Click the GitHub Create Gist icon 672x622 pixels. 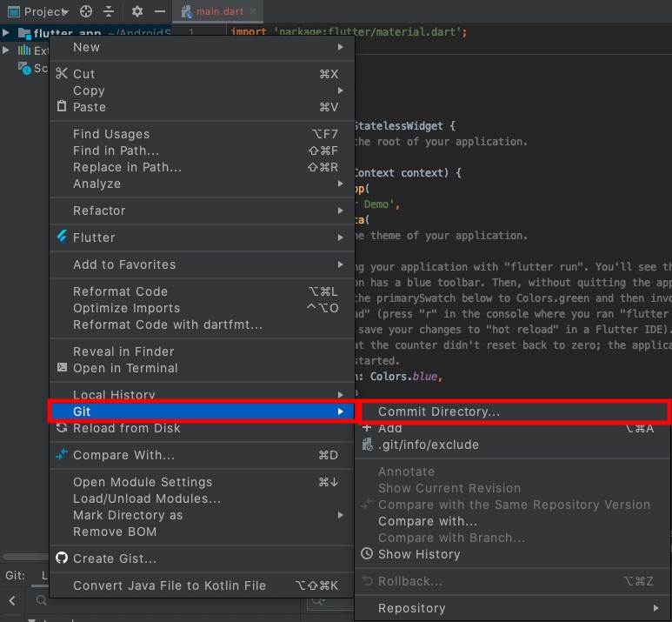pos(62,558)
